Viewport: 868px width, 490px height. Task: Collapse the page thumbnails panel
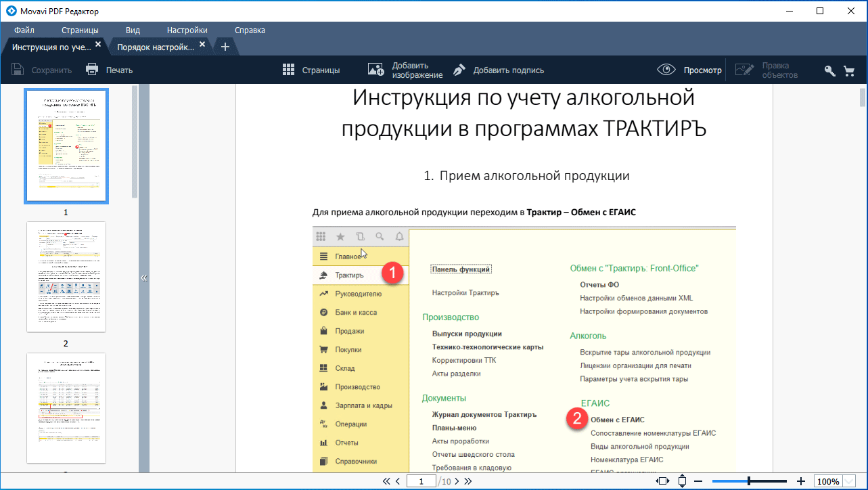pyautogui.click(x=143, y=277)
